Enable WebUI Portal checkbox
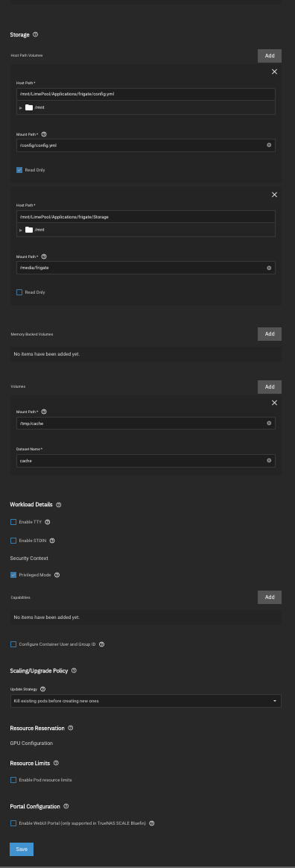 (13, 823)
